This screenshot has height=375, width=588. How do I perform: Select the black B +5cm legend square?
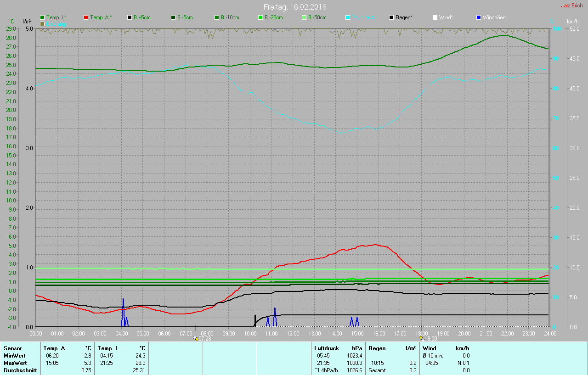click(x=130, y=17)
